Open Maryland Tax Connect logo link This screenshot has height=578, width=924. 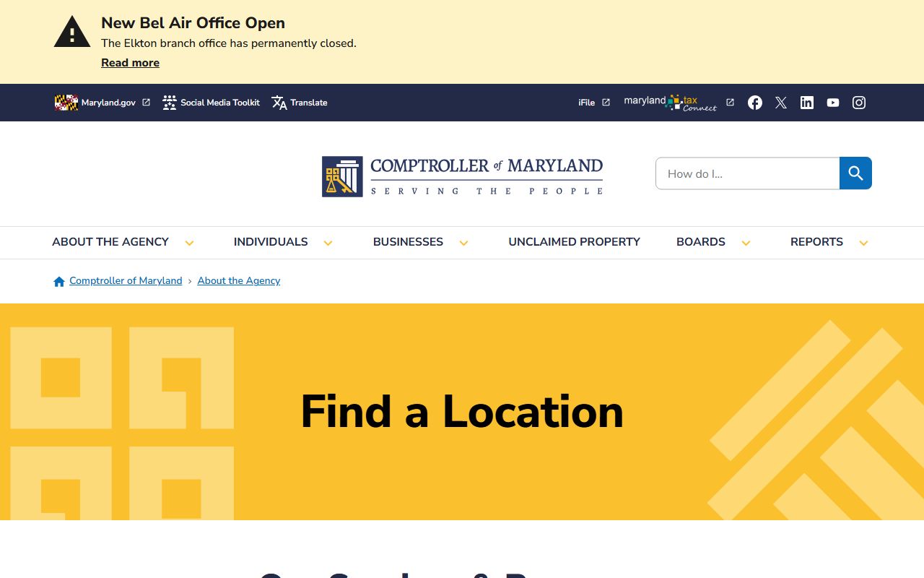(x=671, y=103)
